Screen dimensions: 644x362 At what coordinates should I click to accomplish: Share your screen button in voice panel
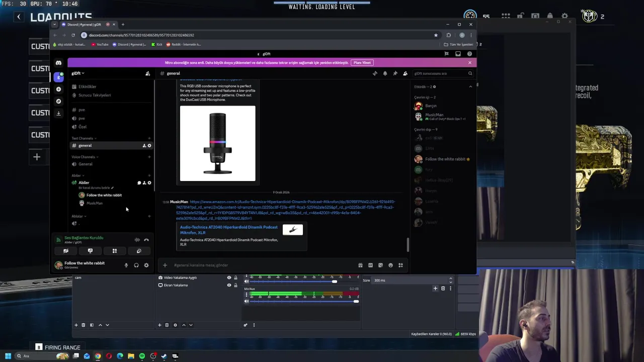[90, 251]
